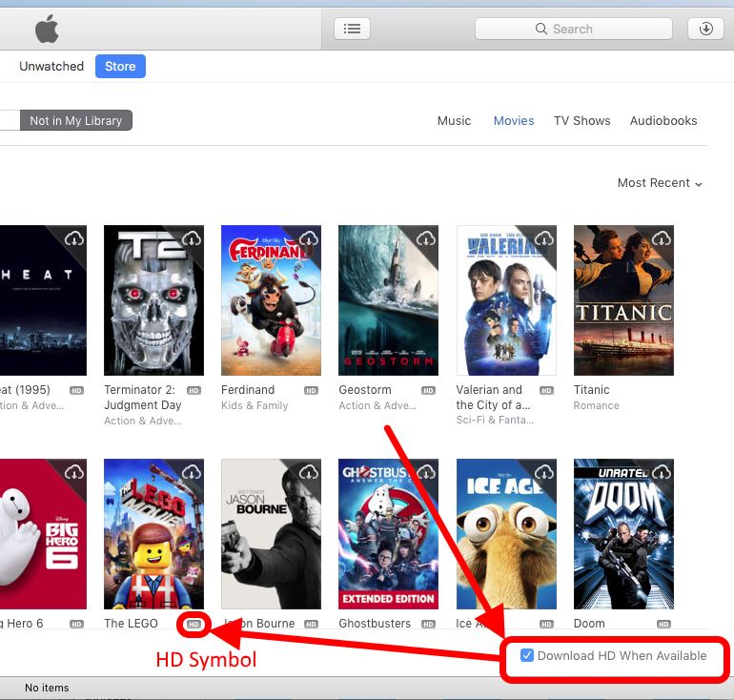Download Valerian via its cloud icon
734x700 pixels.
(544, 239)
